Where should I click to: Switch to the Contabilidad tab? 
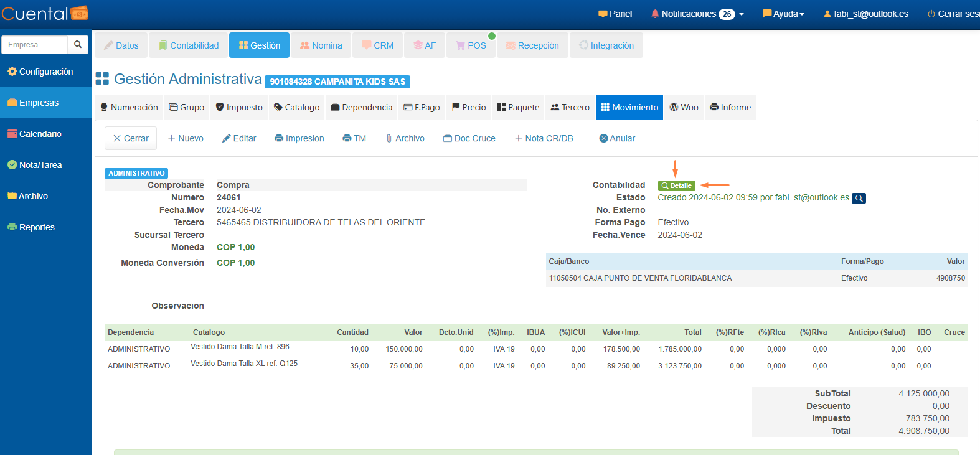pos(189,45)
